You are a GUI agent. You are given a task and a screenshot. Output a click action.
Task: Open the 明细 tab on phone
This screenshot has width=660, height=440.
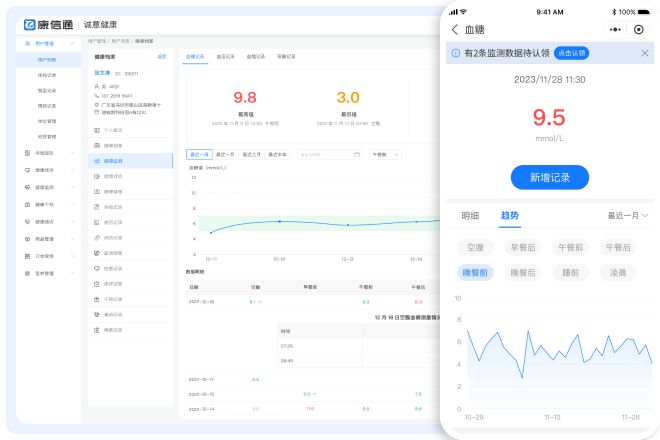470,216
